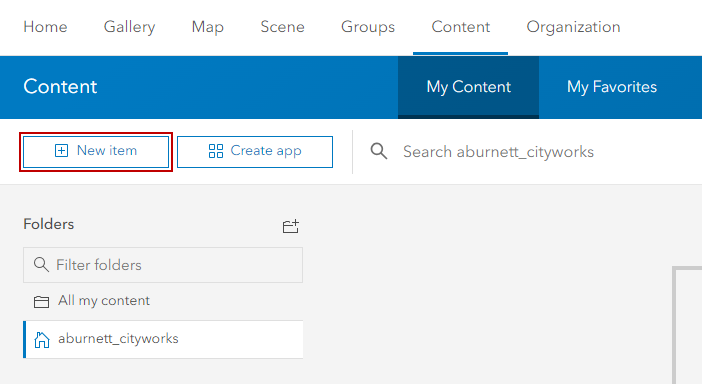Image resolution: width=702 pixels, height=384 pixels.
Task: Click the magnifier in Filter folders box
Action: point(41,265)
